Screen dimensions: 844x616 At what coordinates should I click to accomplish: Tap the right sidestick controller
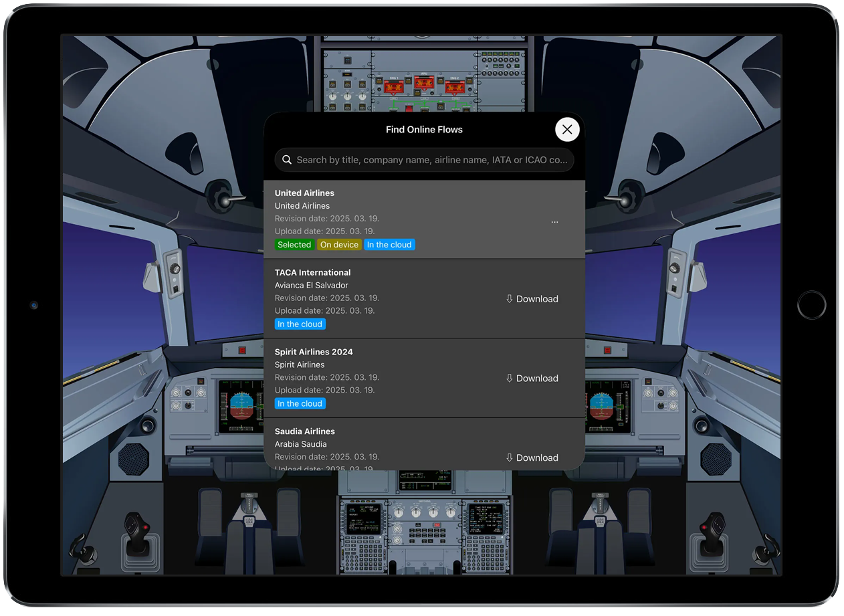[711, 535]
